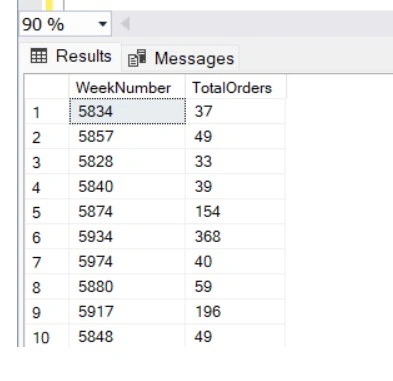Select row header 10

(47, 336)
